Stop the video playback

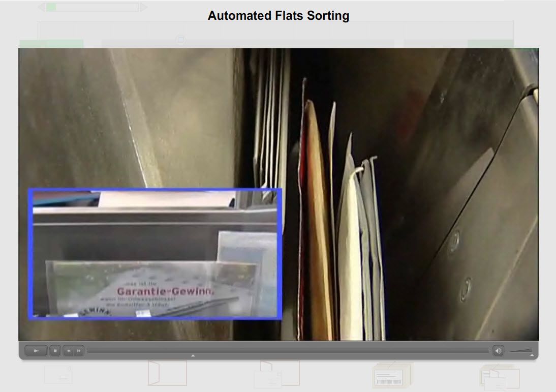pyautogui.click(x=55, y=351)
